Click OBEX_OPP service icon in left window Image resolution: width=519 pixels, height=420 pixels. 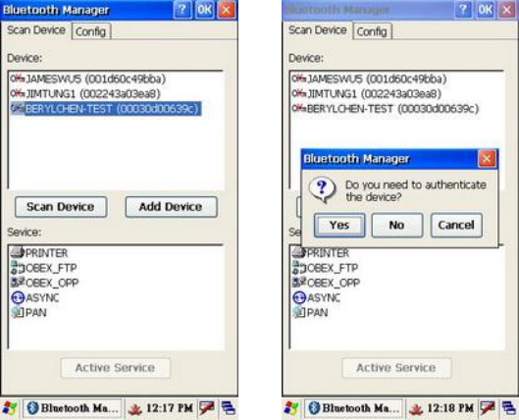point(18,283)
